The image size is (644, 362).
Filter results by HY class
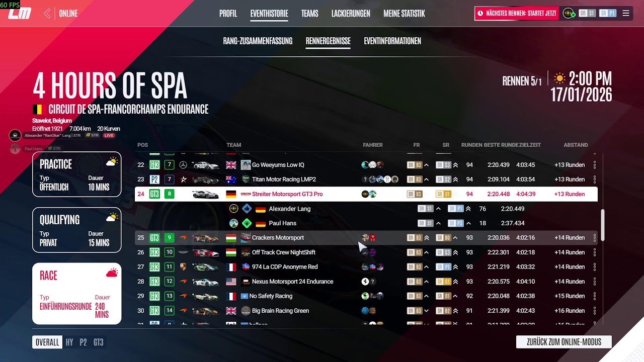[x=69, y=342]
